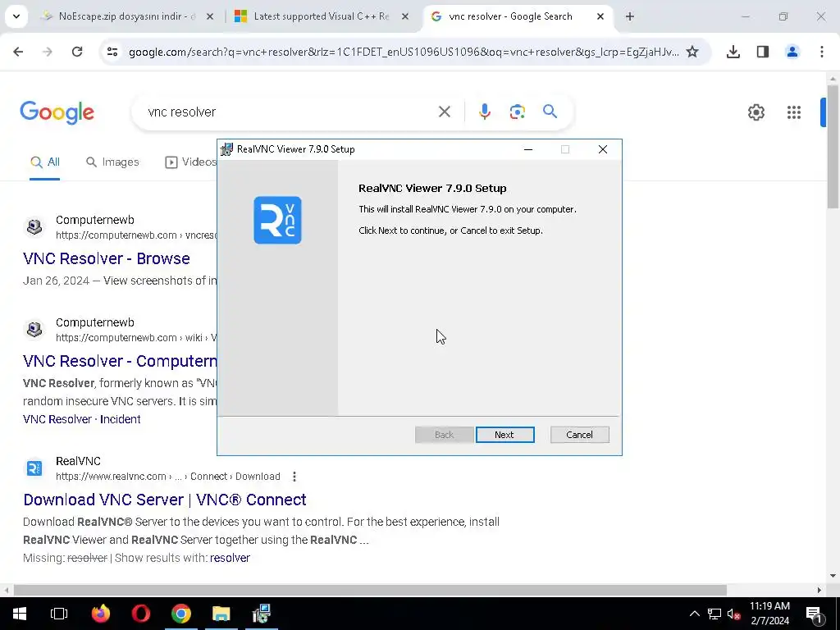Screen dimensions: 840x630
Task: Open site information icon in address bar
Action: click(112, 52)
